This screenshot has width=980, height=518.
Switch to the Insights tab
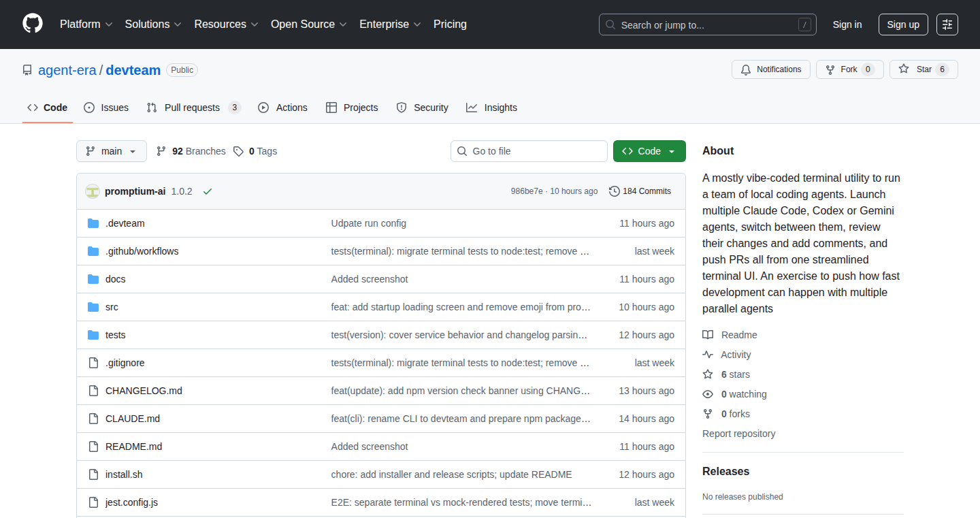[x=491, y=108]
